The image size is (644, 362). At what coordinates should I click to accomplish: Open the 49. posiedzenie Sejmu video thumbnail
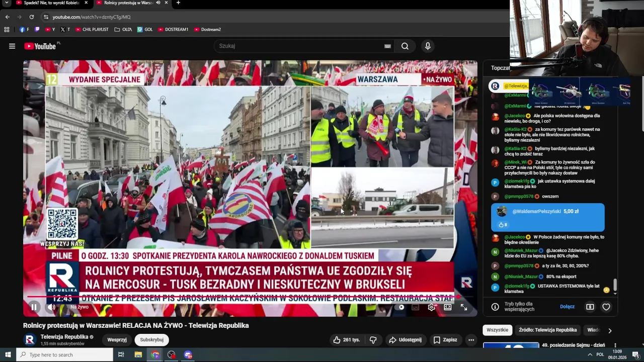(x=511, y=345)
